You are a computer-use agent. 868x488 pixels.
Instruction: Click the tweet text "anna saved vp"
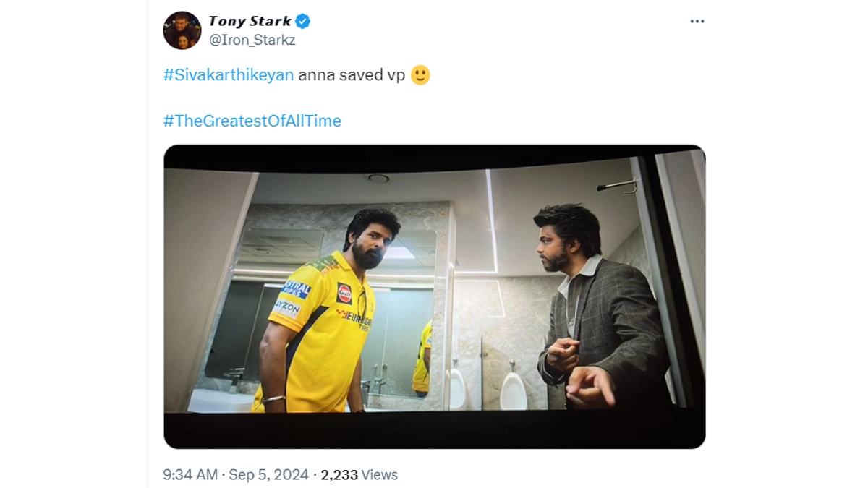click(352, 75)
